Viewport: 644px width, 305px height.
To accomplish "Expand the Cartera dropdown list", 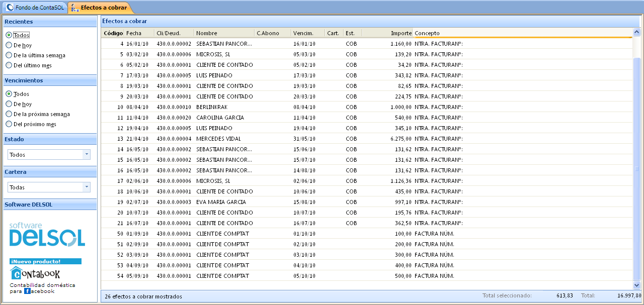I will 86,187.
